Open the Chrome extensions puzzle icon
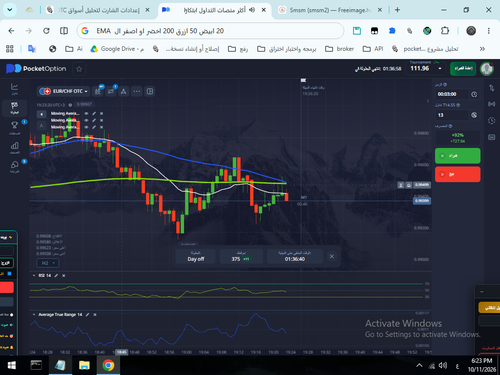 click(x=445, y=31)
